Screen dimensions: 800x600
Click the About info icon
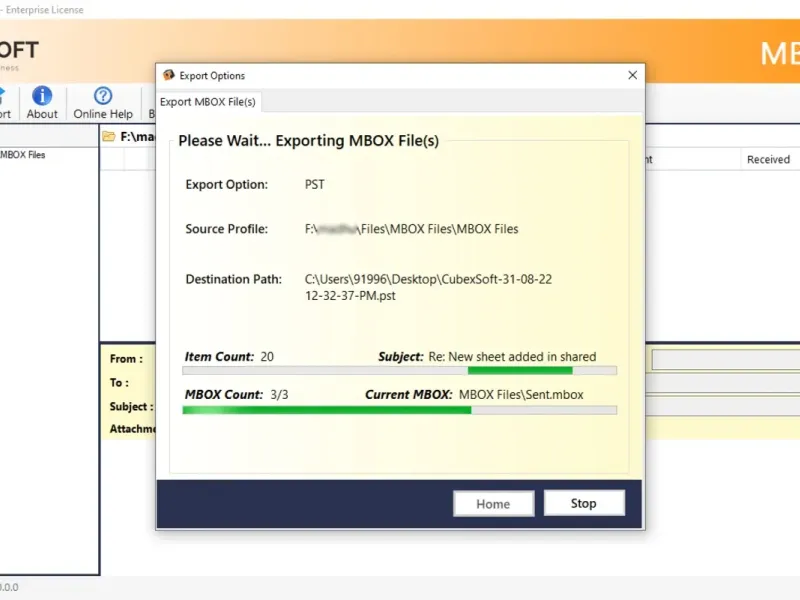pos(42,96)
